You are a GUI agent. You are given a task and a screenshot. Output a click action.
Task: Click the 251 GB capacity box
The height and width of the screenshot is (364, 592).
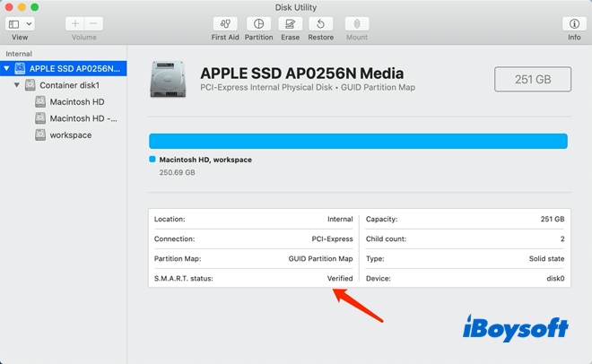[531, 79]
